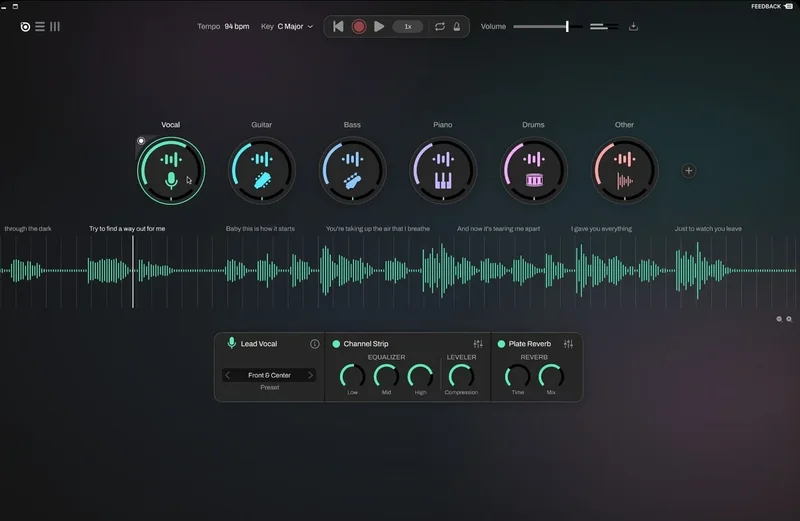Open the app logo menu icon
The image size is (800, 521).
click(25, 27)
